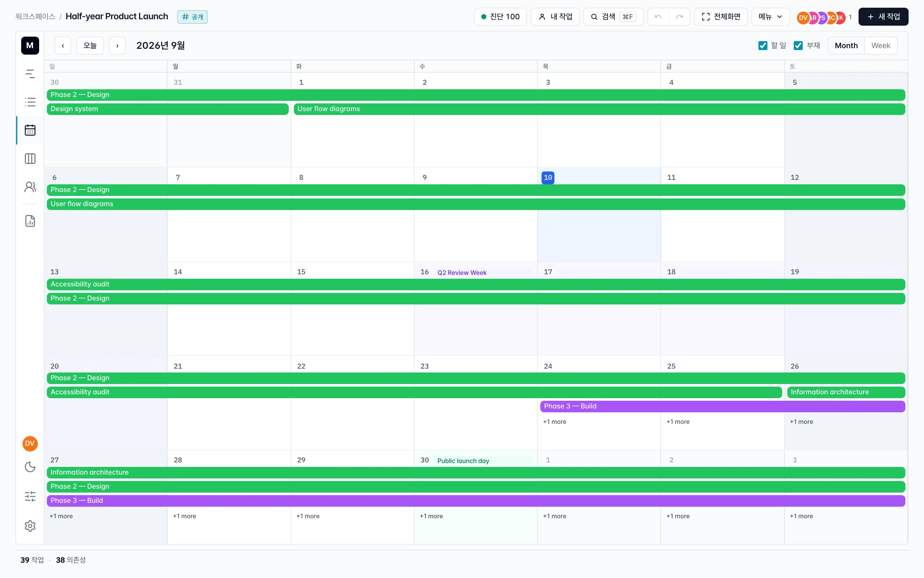
Task: Click the 오늘 today button
Action: (x=90, y=46)
